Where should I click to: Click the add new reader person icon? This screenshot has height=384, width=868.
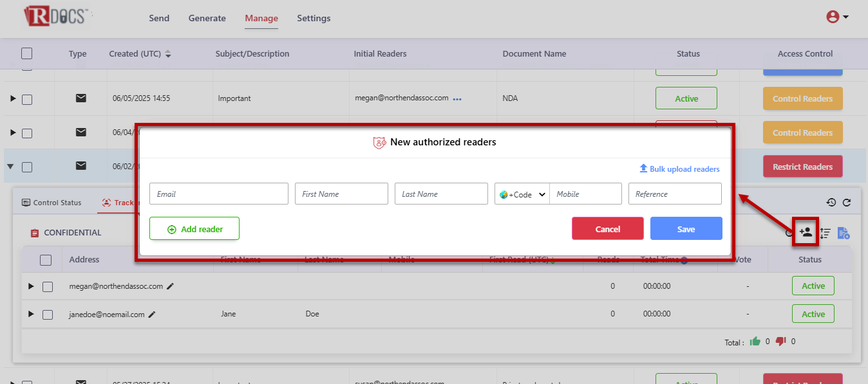805,232
